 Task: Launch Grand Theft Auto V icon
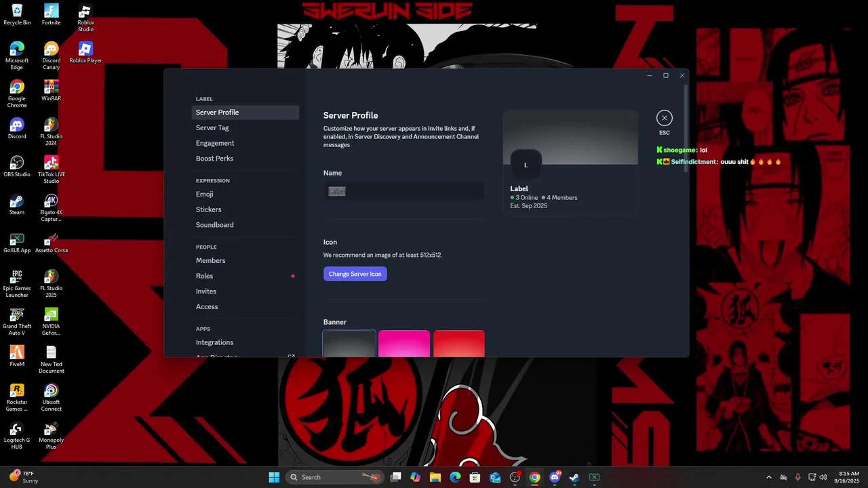[x=17, y=321]
